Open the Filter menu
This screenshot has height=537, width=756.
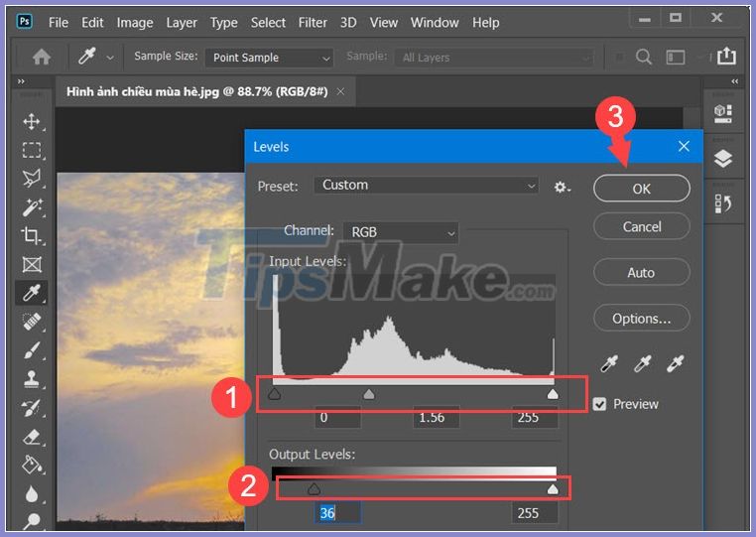click(313, 23)
